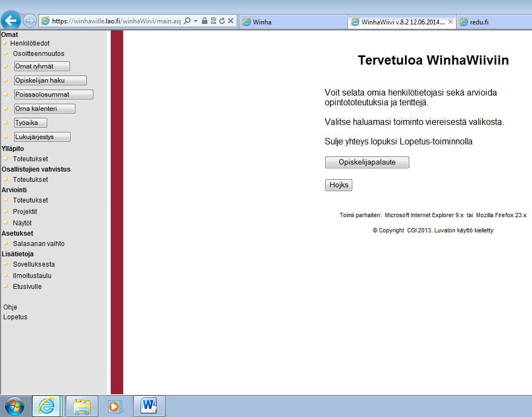The width and height of the screenshot is (532, 417).
Task: Open the Windows Start menu
Action: [15, 406]
